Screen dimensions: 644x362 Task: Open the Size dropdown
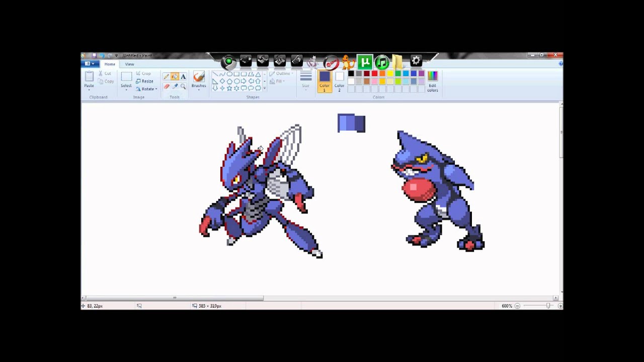point(306,81)
